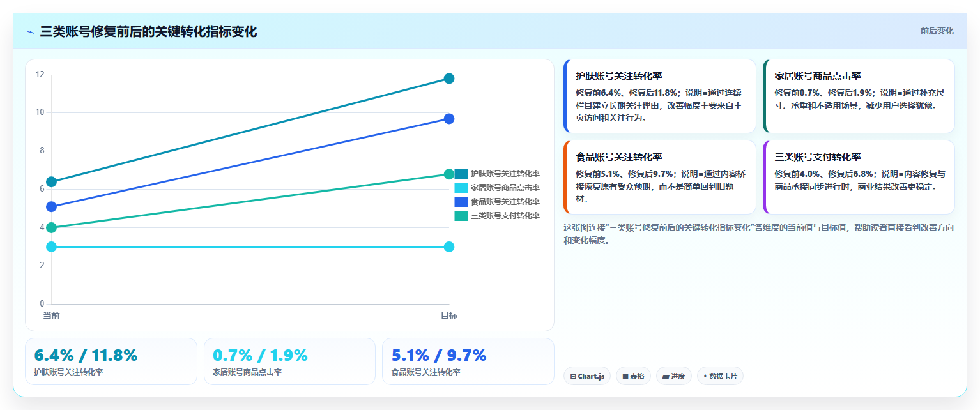
Task: Click the 数据卡片 tag chip
Action: (x=720, y=376)
